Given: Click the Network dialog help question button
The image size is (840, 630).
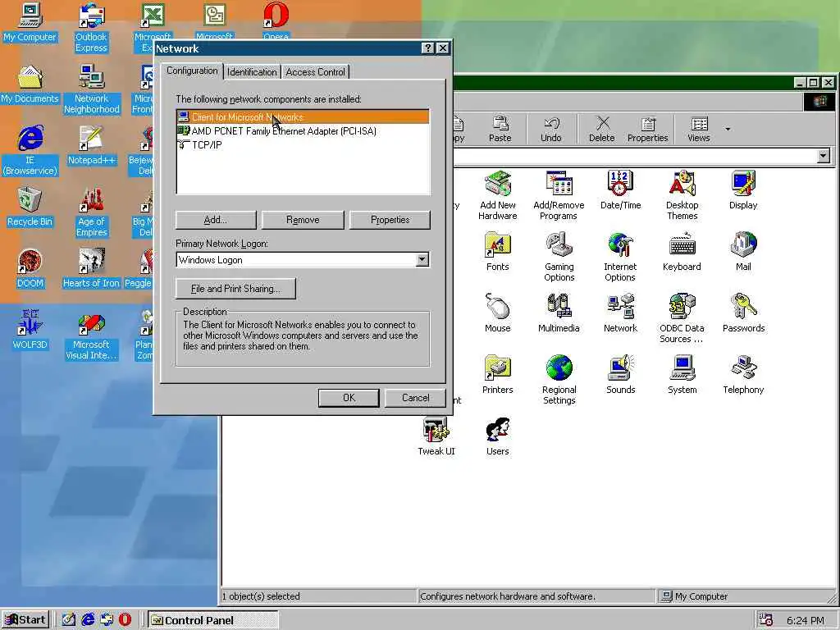Looking at the screenshot, I should (x=427, y=48).
